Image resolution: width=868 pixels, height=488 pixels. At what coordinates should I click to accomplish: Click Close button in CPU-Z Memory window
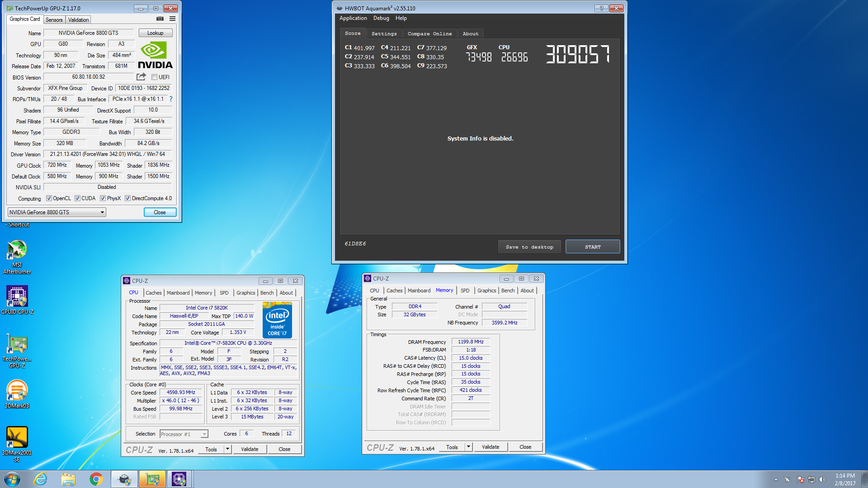[x=525, y=447]
